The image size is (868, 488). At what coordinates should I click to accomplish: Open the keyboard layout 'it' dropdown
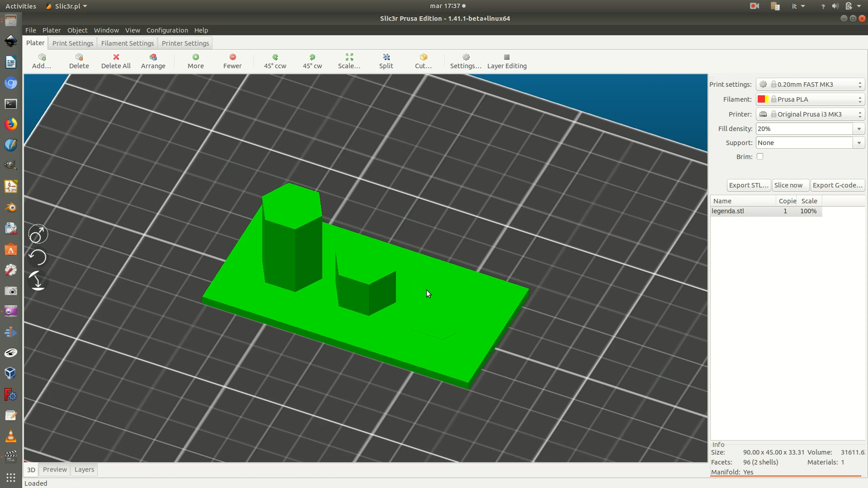point(798,6)
